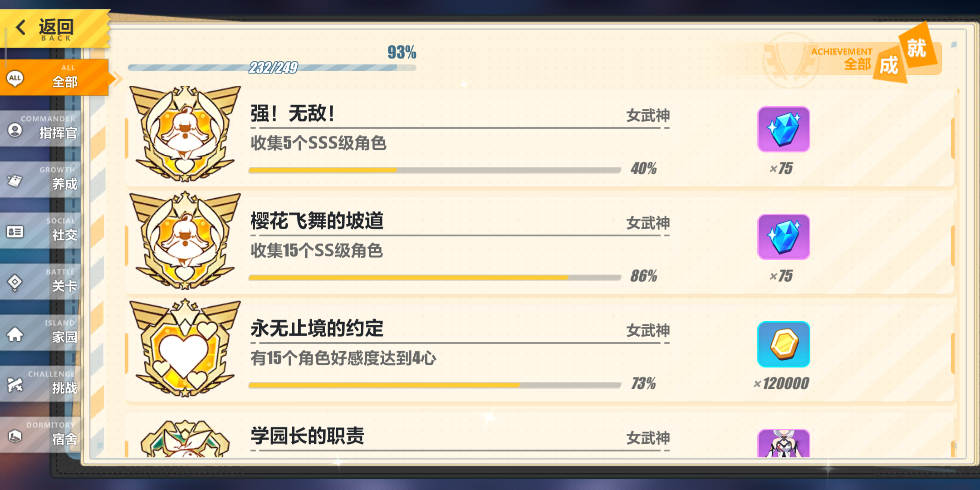Click the 社交 SOCIAL ID-card icon
Screen dimensions: 980x490
coord(15,232)
